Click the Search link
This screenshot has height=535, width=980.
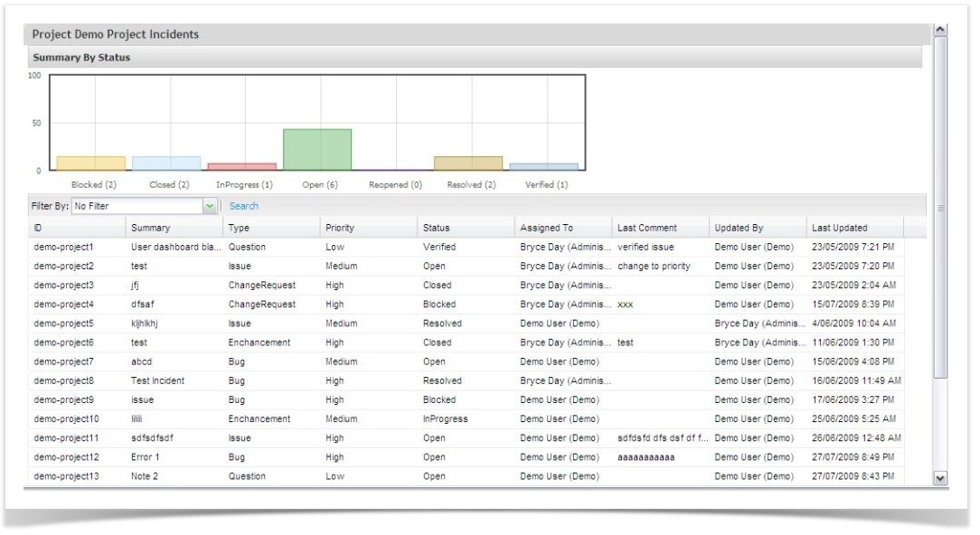click(244, 206)
